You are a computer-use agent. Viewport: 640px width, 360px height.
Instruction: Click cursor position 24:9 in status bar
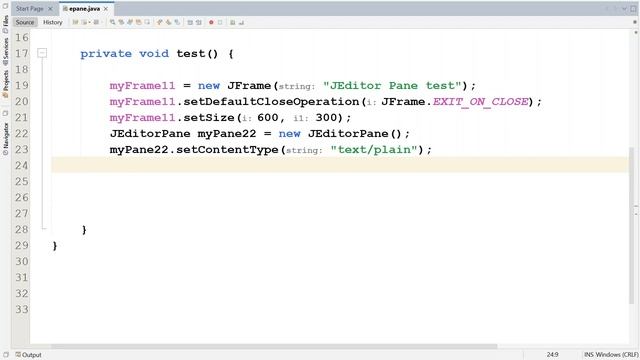coord(552,355)
